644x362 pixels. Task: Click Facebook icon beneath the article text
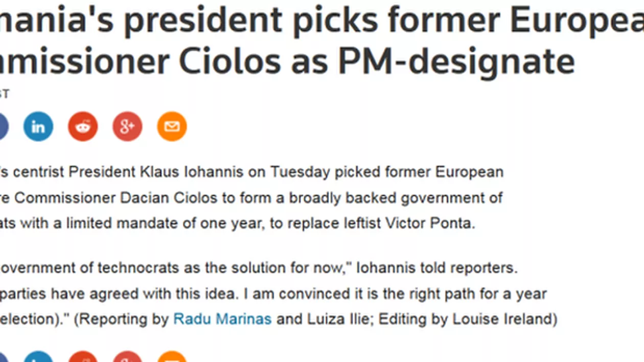point(3,358)
